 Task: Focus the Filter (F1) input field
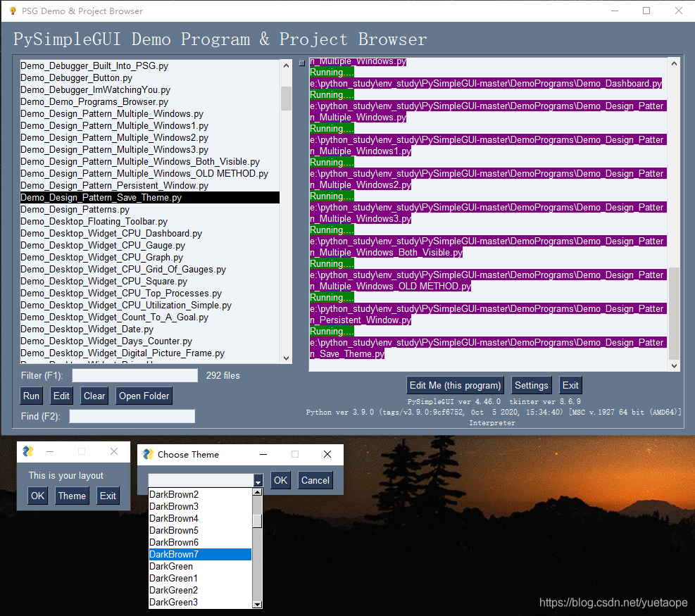(x=134, y=375)
